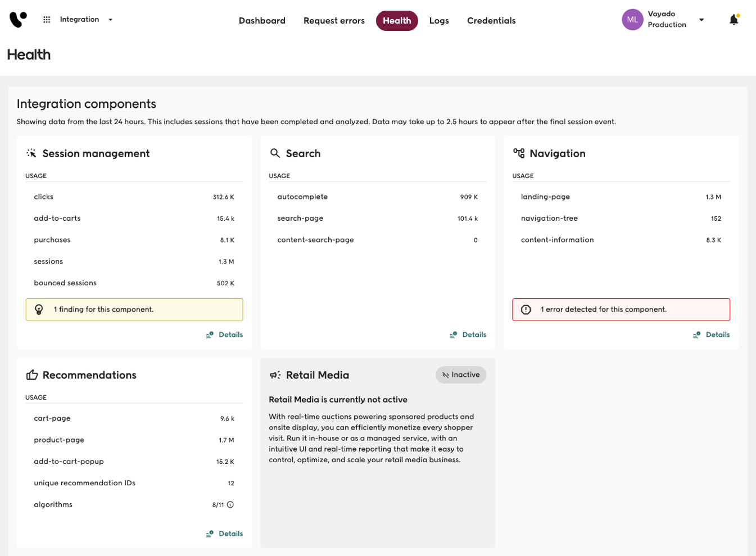Click the Retail Media megaphone icon

point(275,375)
